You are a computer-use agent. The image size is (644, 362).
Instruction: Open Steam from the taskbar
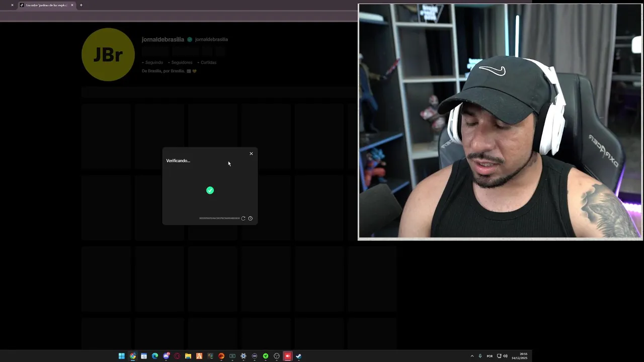[x=298, y=356]
